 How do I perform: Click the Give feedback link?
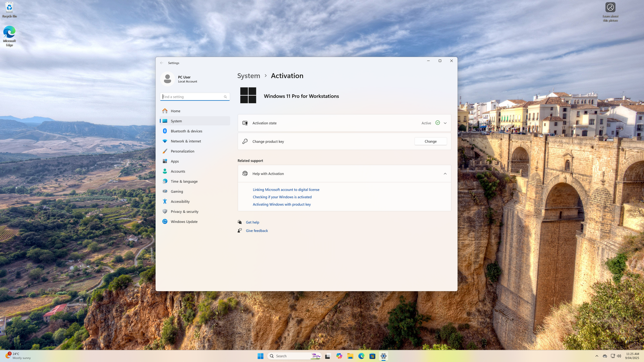[257, 231]
